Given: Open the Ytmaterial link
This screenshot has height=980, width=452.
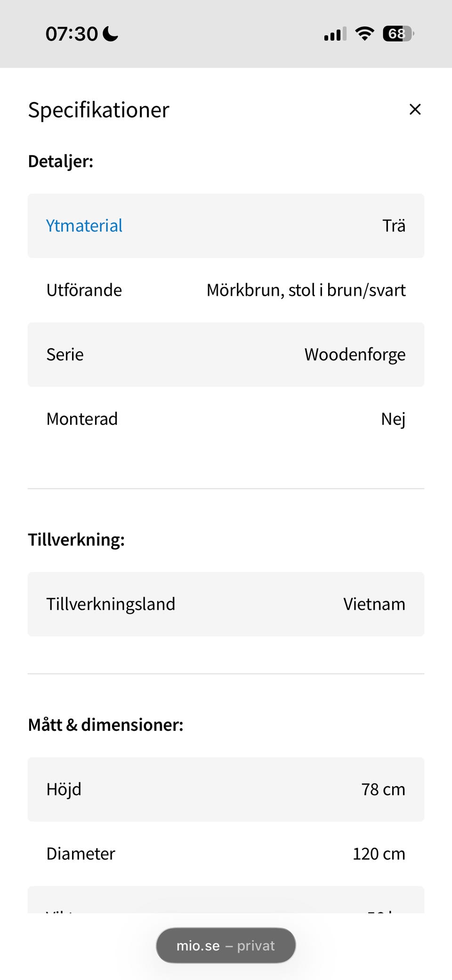Looking at the screenshot, I should [84, 226].
